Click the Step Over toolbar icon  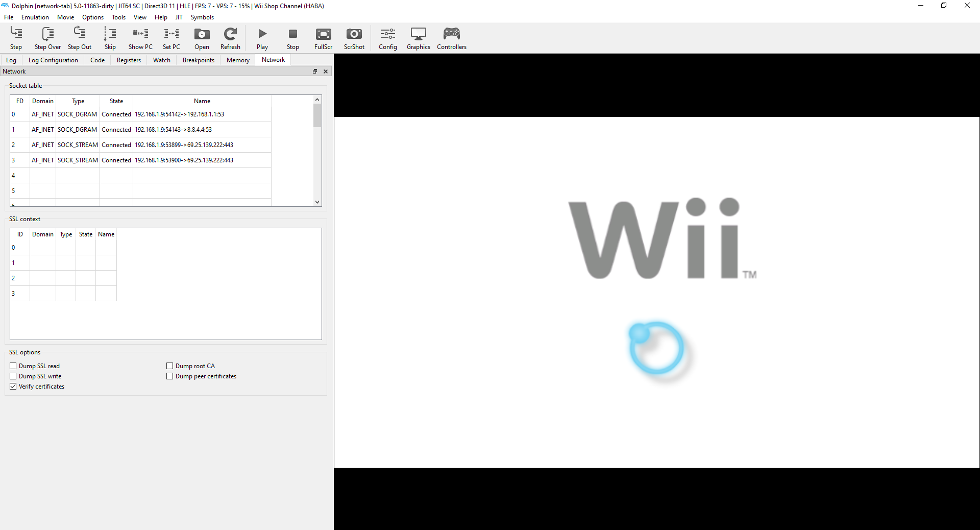pyautogui.click(x=47, y=38)
